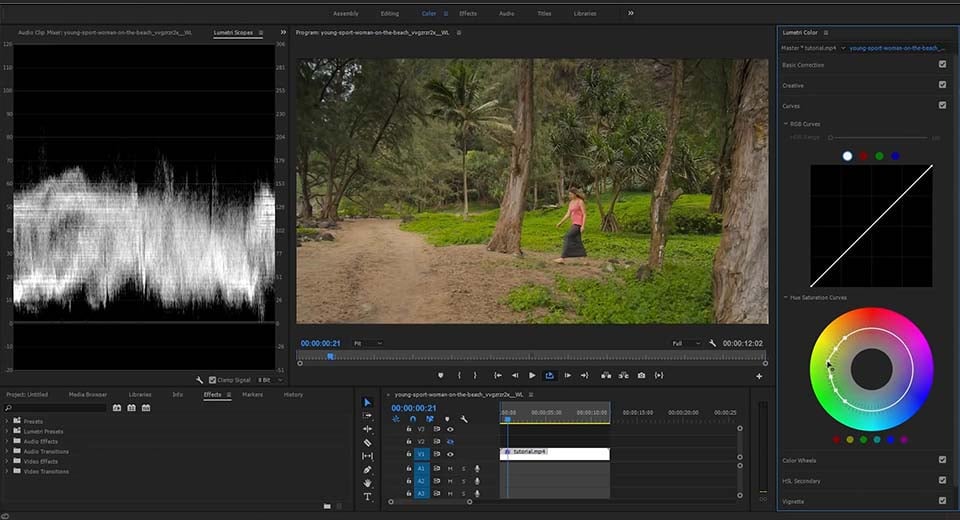
Task: Toggle the Creative section checkbox
Action: pyautogui.click(x=942, y=85)
